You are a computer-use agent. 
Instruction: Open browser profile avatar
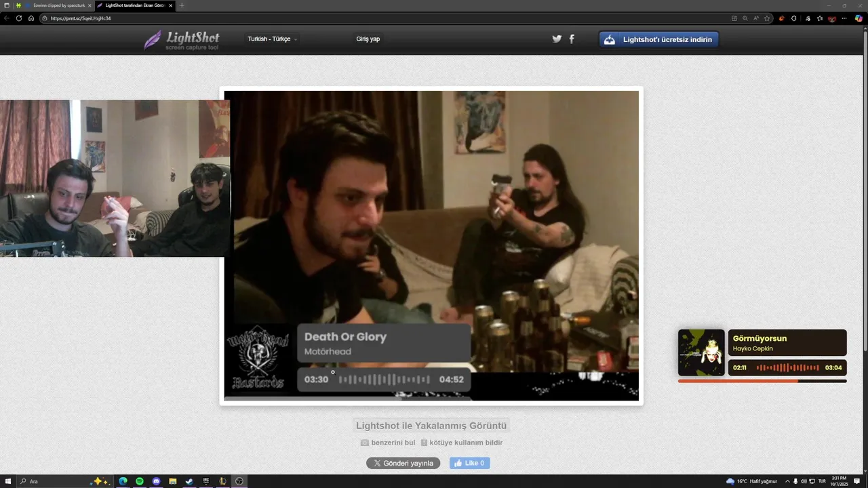coord(833,18)
